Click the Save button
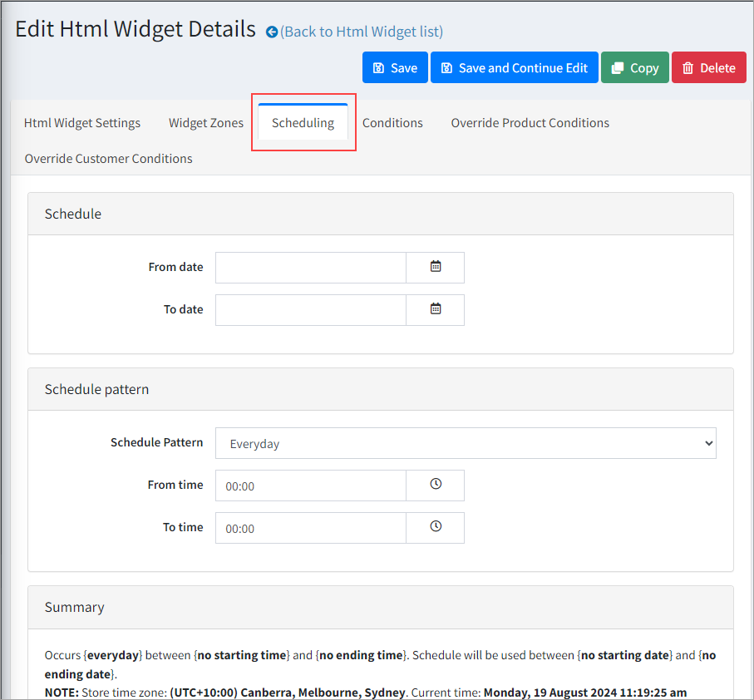 pyautogui.click(x=395, y=68)
